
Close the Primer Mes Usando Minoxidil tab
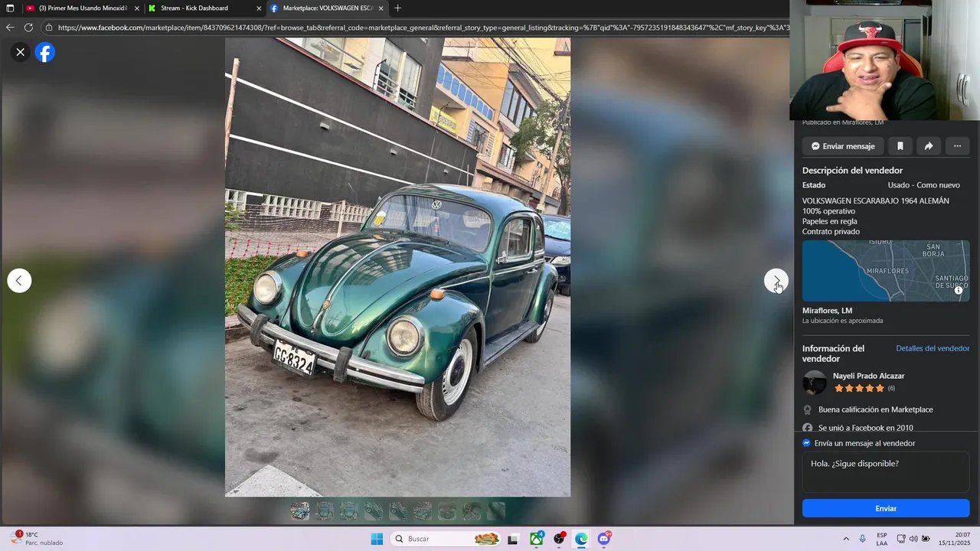137,8
